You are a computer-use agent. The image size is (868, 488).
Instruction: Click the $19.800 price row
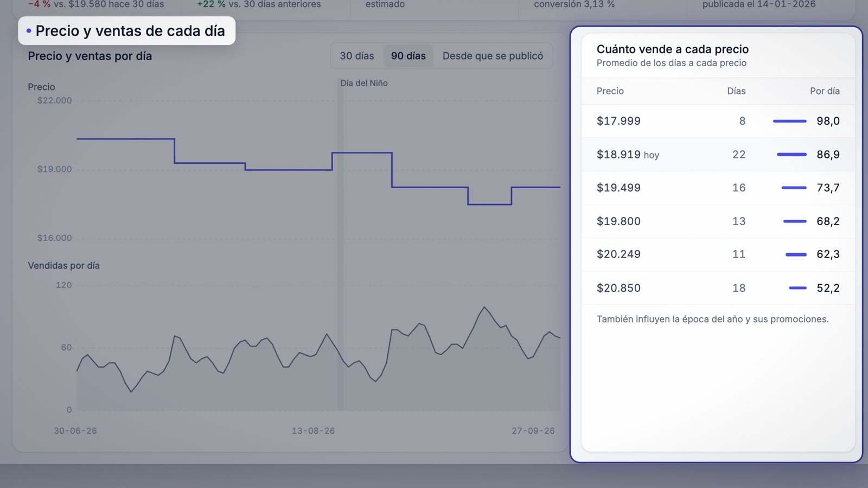[718, 221]
